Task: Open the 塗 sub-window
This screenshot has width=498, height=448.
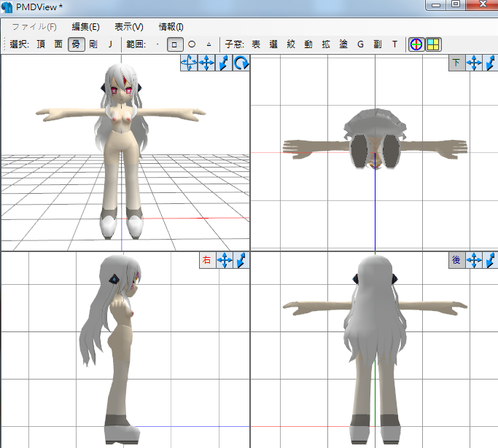Action: coord(343,44)
